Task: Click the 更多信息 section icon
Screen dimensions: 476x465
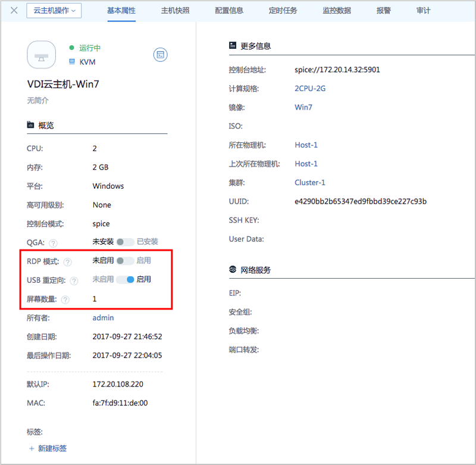Action: pos(233,46)
